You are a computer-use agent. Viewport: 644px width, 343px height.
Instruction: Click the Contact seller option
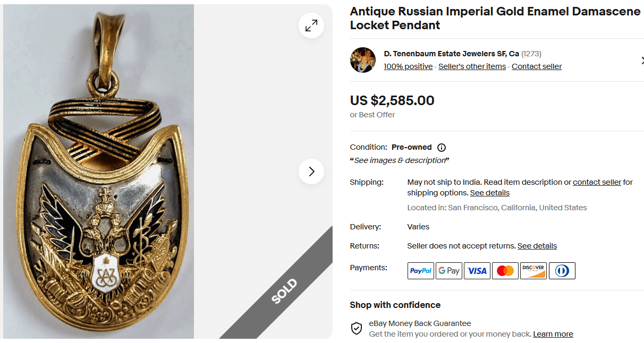pyautogui.click(x=536, y=66)
